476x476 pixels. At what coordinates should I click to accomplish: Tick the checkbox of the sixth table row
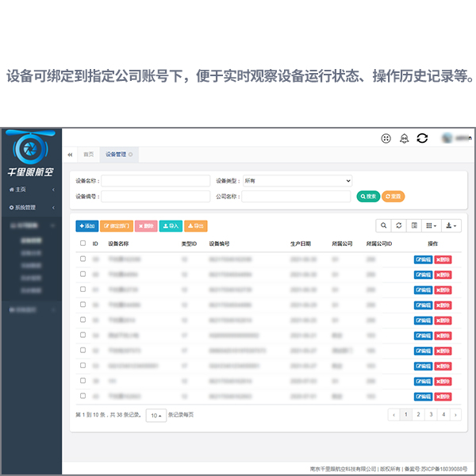[83, 335]
